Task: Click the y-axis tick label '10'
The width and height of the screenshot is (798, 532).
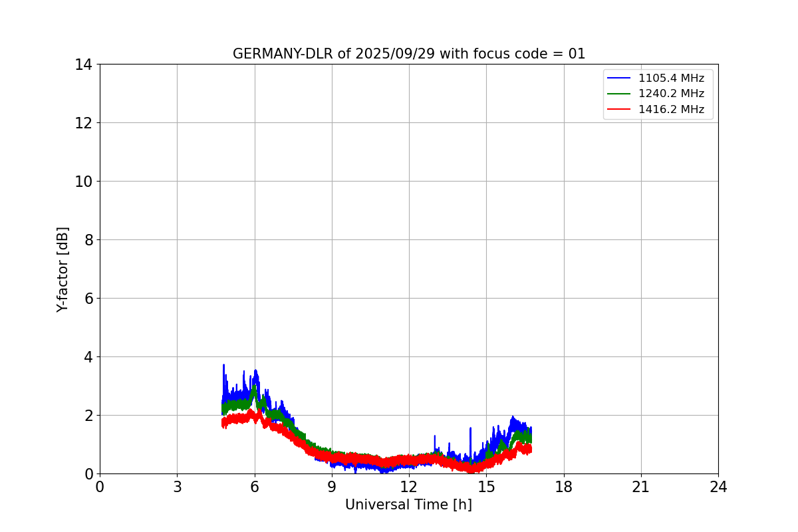Action: [x=84, y=182]
